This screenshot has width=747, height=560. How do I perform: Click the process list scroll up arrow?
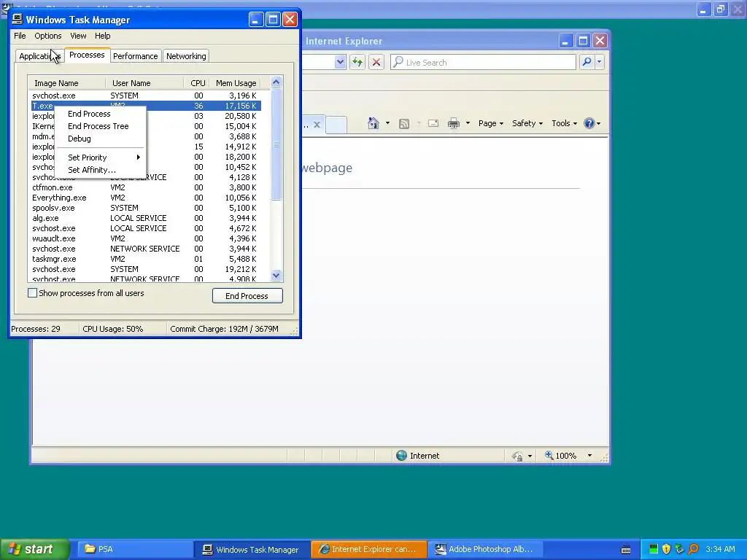click(x=276, y=82)
